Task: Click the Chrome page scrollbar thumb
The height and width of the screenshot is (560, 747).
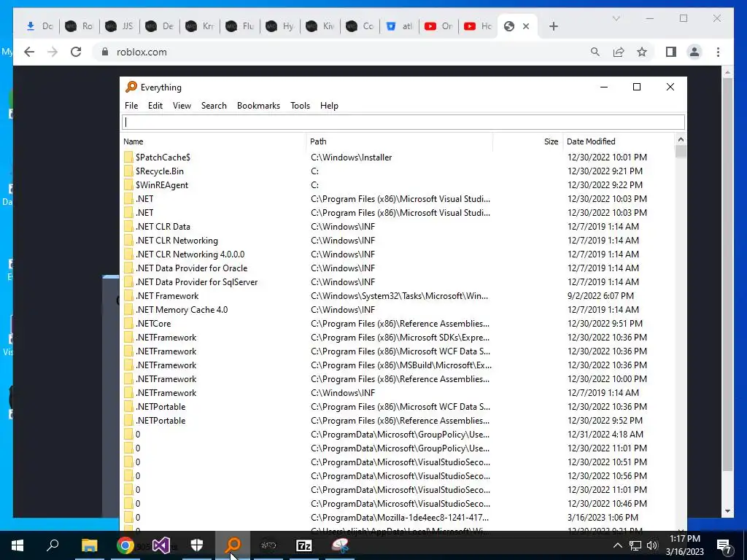Action: (727, 274)
